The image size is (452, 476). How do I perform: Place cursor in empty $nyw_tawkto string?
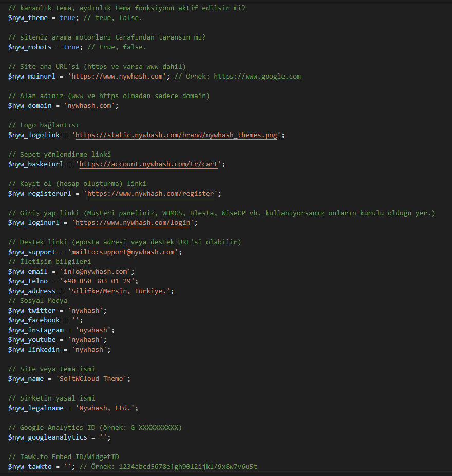(68, 467)
